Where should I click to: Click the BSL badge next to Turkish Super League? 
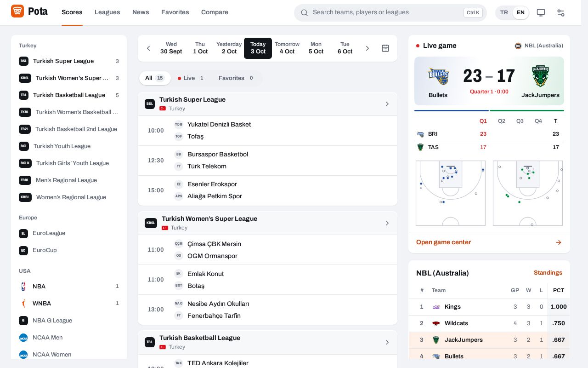(23, 61)
